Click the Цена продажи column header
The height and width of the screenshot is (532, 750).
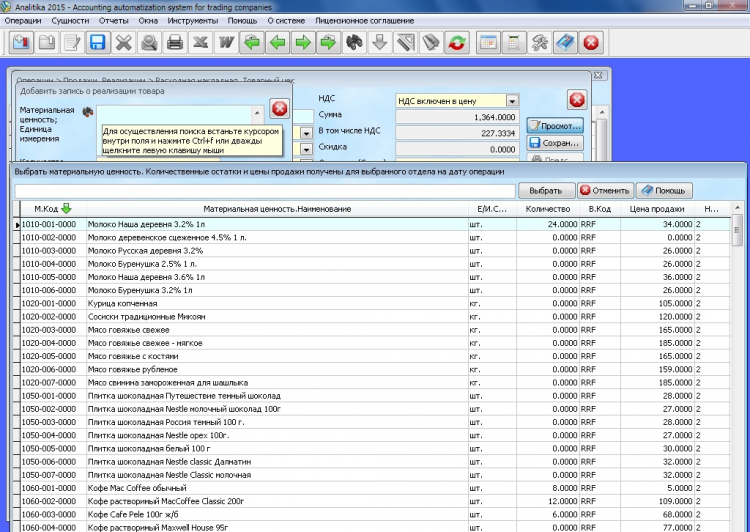pyautogui.click(x=657, y=209)
